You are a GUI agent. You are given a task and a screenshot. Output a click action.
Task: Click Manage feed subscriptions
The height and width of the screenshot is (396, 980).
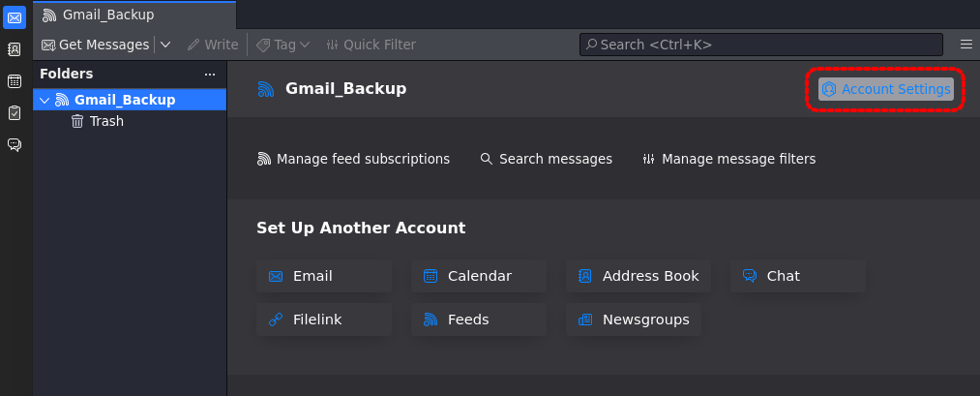pyautogui.click(x=353, y=159)
